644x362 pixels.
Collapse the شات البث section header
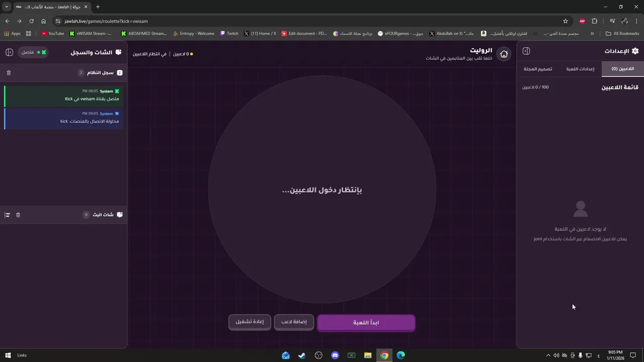64,215
